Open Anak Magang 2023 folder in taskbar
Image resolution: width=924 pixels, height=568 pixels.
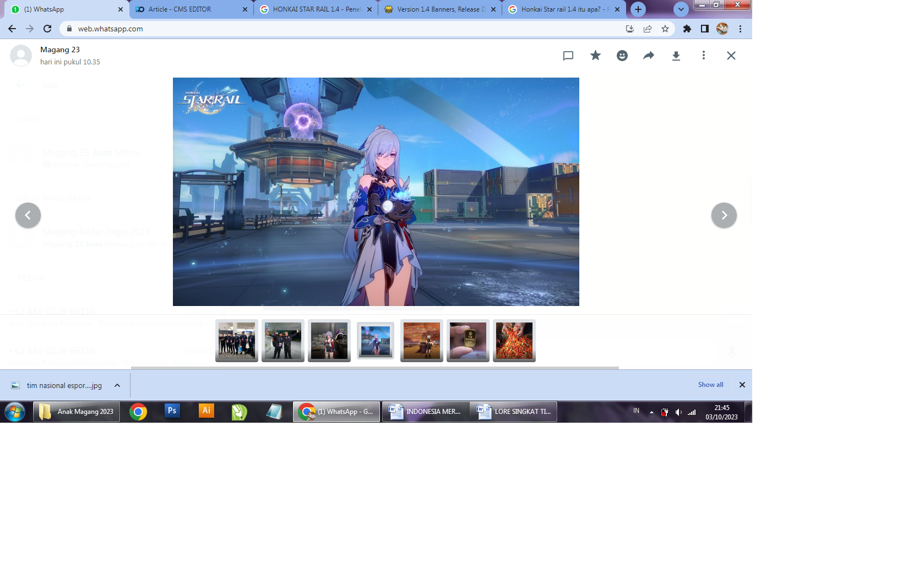[77, 412]
